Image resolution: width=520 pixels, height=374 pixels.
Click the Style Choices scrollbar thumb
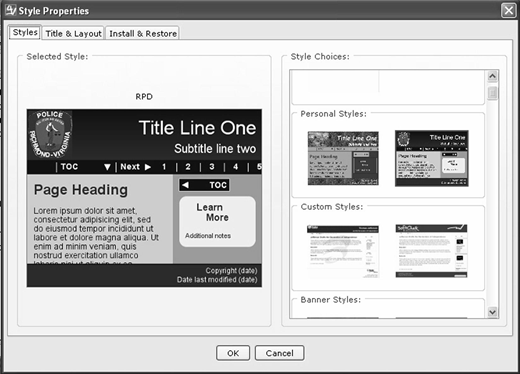492,93
